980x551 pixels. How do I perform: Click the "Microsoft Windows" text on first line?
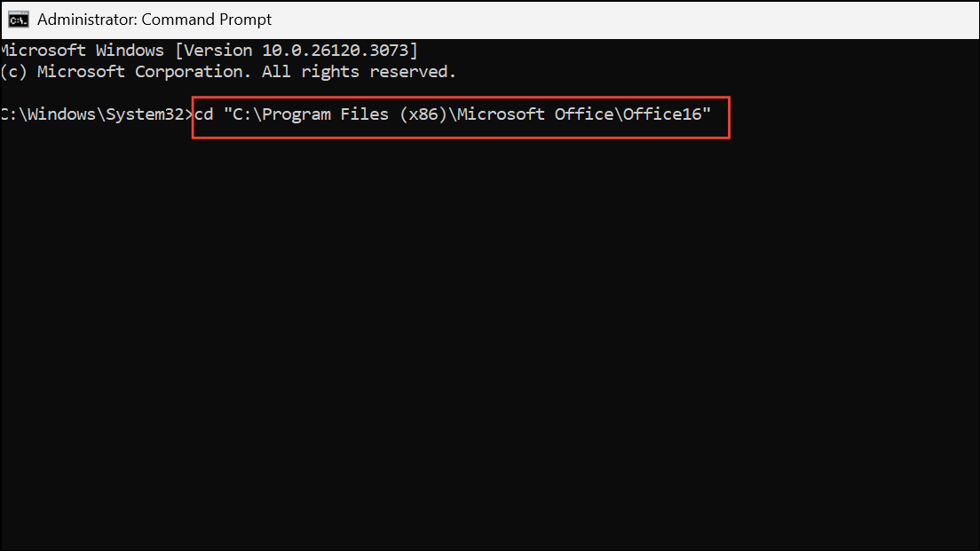[82, 50]
